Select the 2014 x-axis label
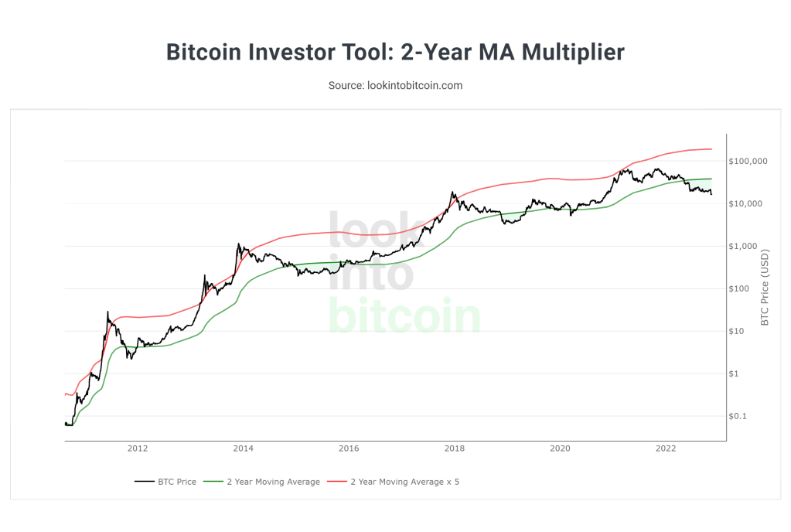Screen dimensions: 791x532 (x=243, y=448)
